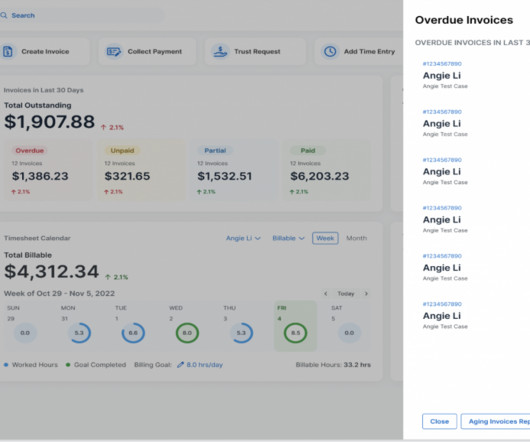Click into the Search field

(x=82, y=15)
